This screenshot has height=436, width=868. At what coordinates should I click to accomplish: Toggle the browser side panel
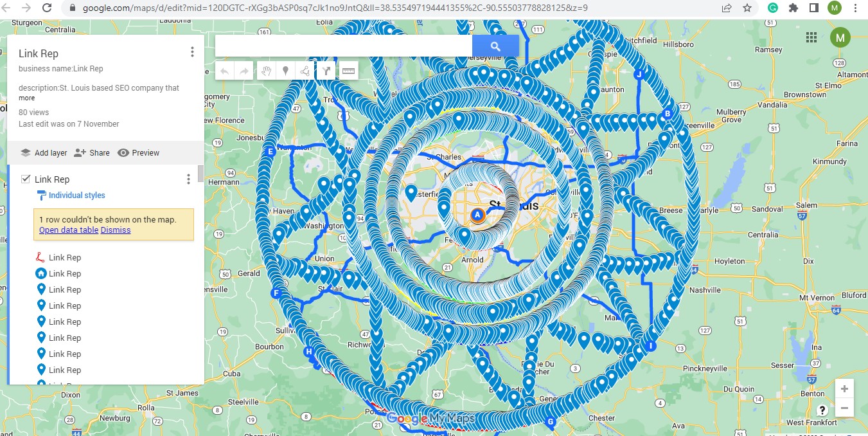coord(813,8)
